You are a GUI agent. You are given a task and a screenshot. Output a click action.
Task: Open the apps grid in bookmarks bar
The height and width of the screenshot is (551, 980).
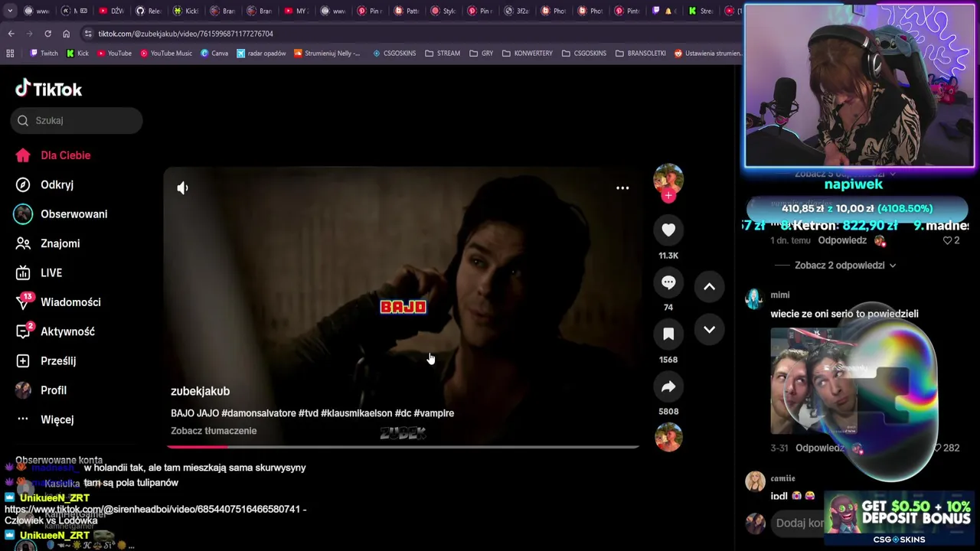click(10, 54)
